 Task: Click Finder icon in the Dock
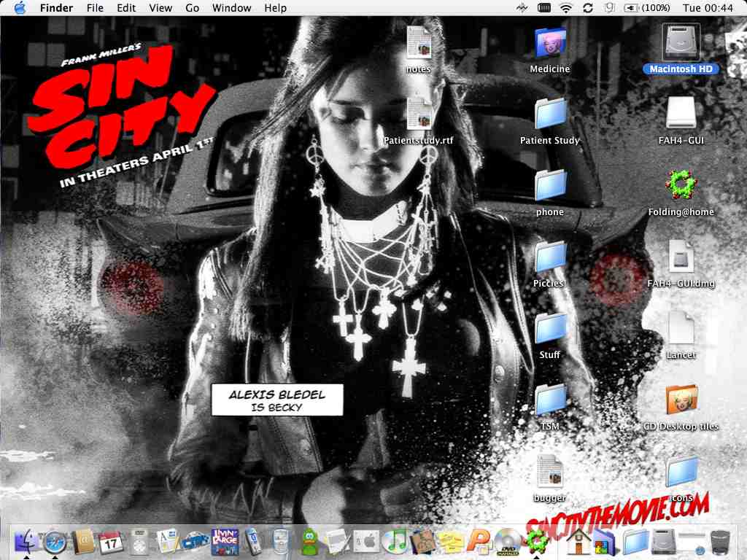[26, 542]
